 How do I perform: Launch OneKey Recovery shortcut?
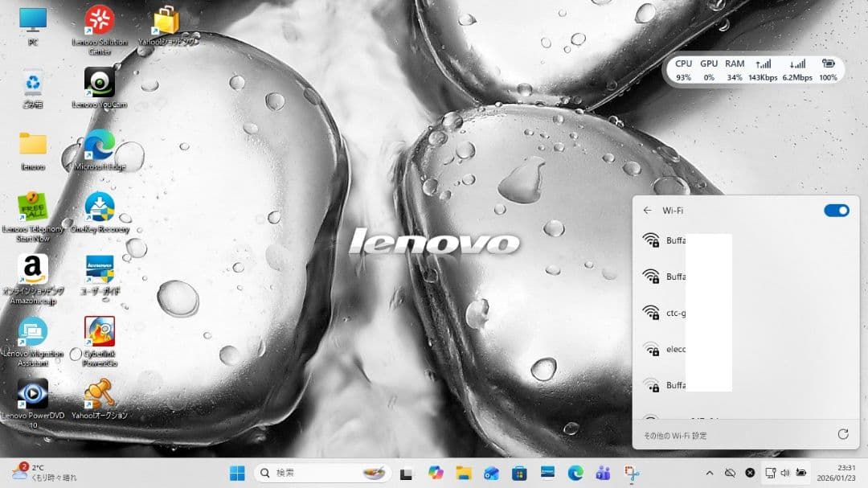(x=100, y=213)
